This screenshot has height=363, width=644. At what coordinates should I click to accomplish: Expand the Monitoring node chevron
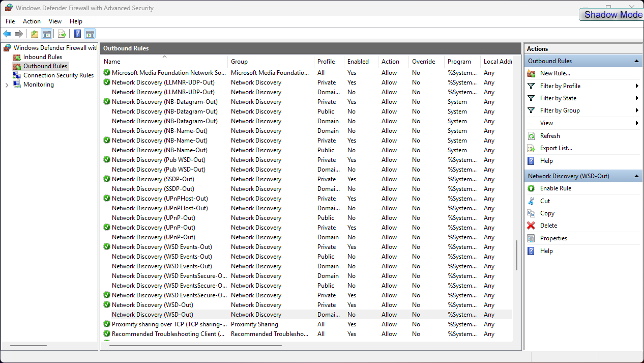coord(7,85)
